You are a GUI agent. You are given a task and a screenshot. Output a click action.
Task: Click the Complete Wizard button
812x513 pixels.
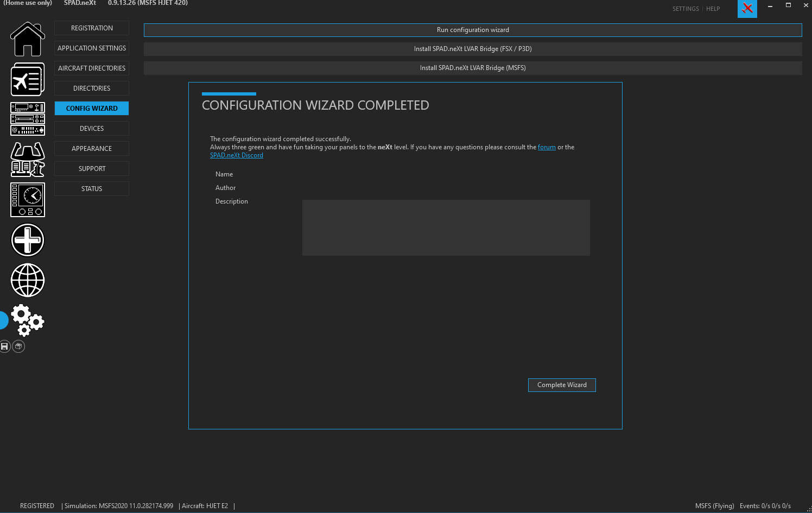click(x=562, y=385)
